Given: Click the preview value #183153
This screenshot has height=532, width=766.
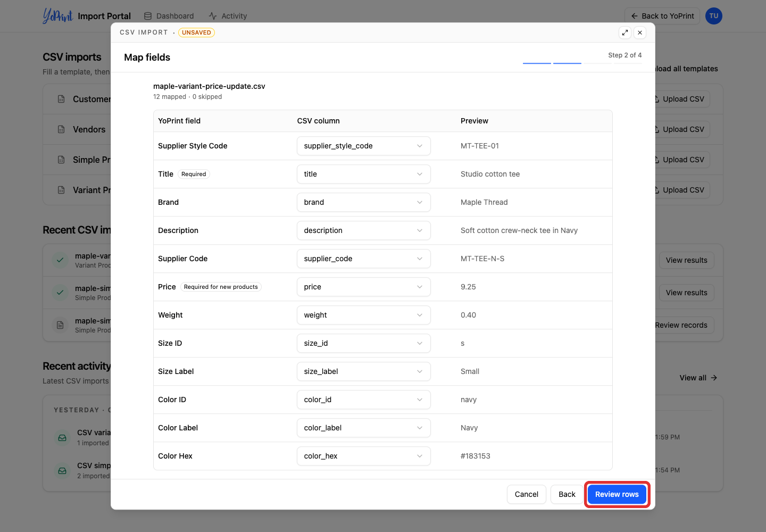Looking at the screenshot, I should 476,456.
